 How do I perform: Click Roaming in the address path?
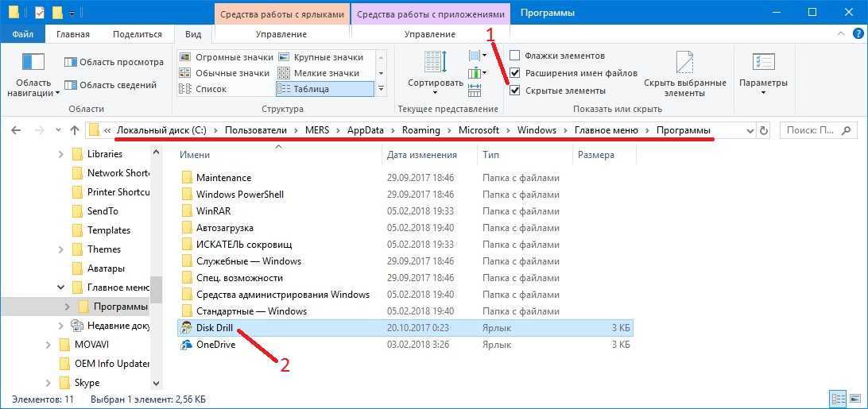click(420, 130)
